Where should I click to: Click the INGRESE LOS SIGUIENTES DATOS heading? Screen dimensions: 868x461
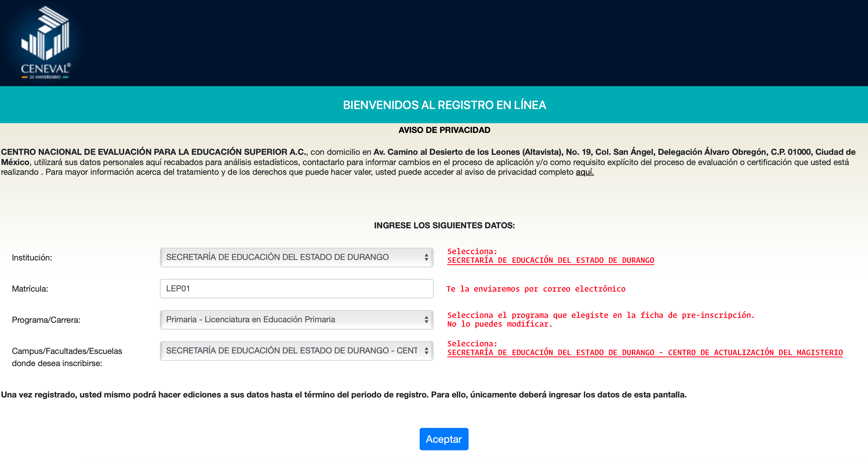pyautogui.click(x=444, y=225)
